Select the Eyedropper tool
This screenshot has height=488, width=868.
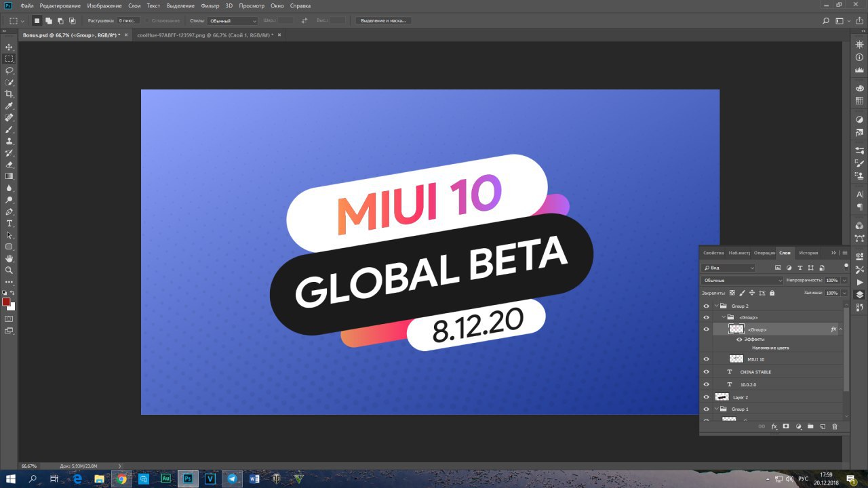9,106
